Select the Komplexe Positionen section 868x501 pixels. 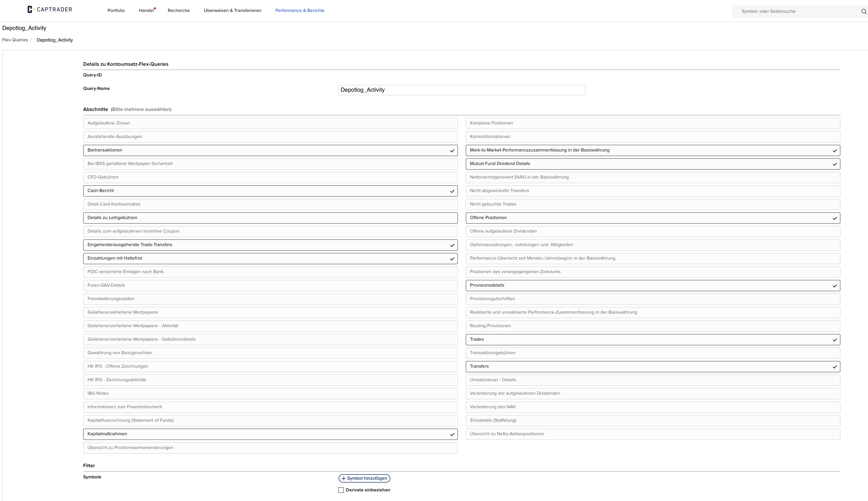653,123
